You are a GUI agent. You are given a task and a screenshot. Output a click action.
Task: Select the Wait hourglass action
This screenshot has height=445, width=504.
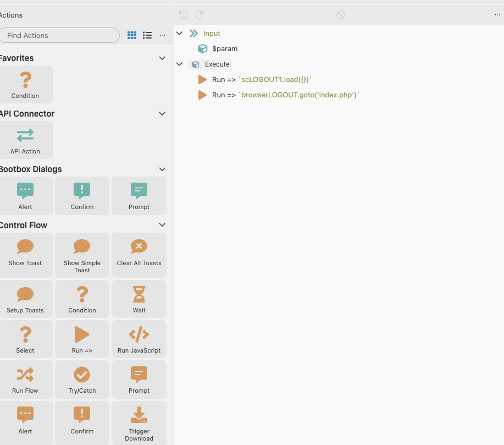[x=139, y=299]
